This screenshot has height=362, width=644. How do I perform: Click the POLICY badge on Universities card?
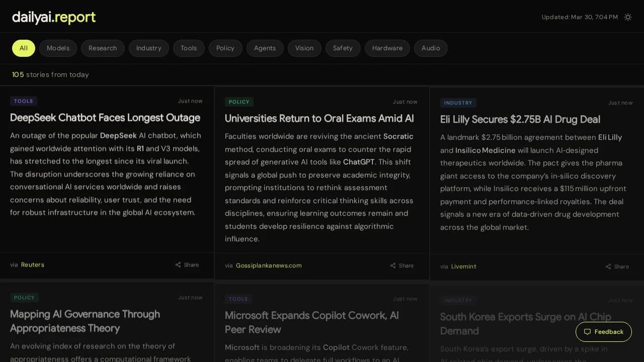click(239, 101)
